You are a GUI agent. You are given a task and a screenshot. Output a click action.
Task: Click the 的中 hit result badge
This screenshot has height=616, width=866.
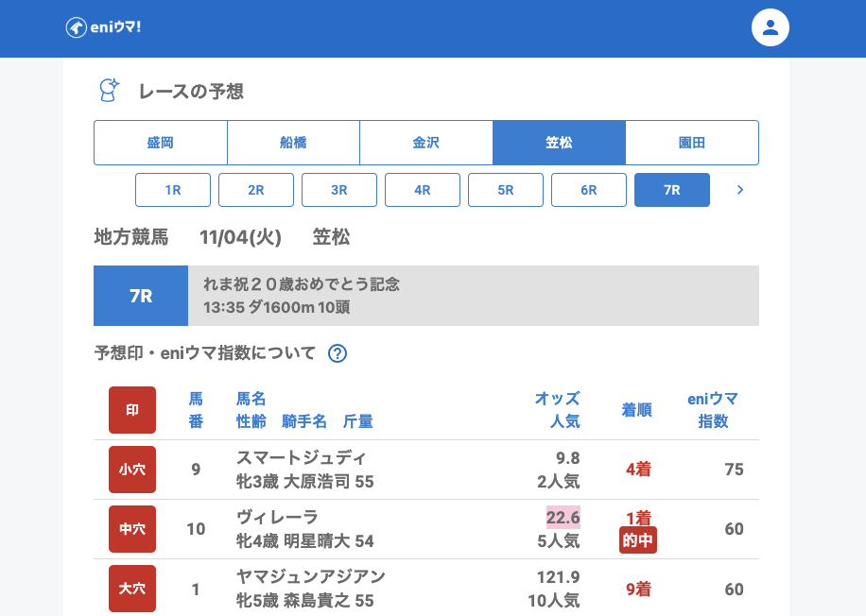tap(638, 540)
